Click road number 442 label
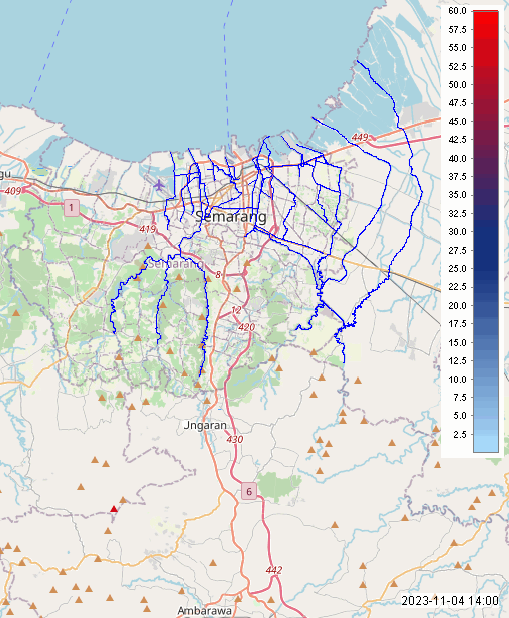 (274, 570)
